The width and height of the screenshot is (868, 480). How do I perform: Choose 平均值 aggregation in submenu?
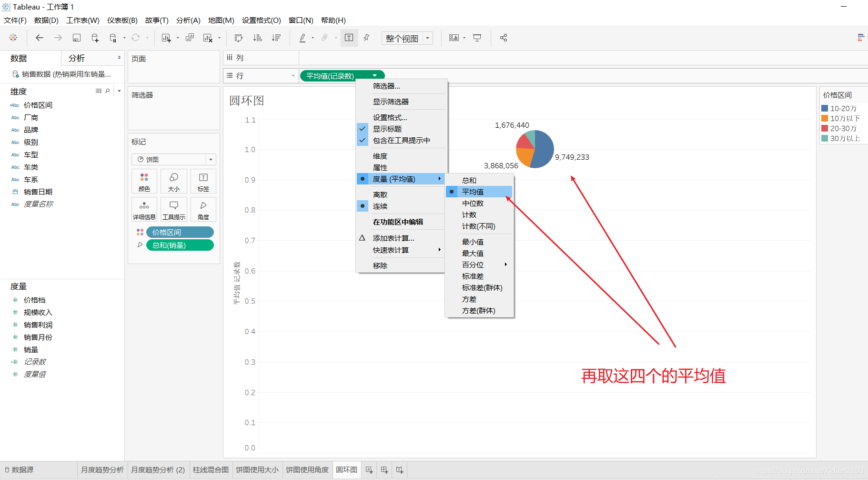coord(479,192)
